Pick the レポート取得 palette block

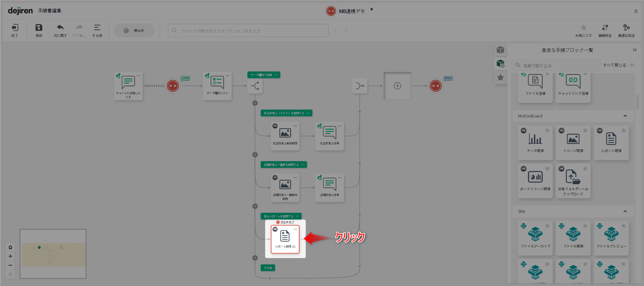click(x=611, y=143)
